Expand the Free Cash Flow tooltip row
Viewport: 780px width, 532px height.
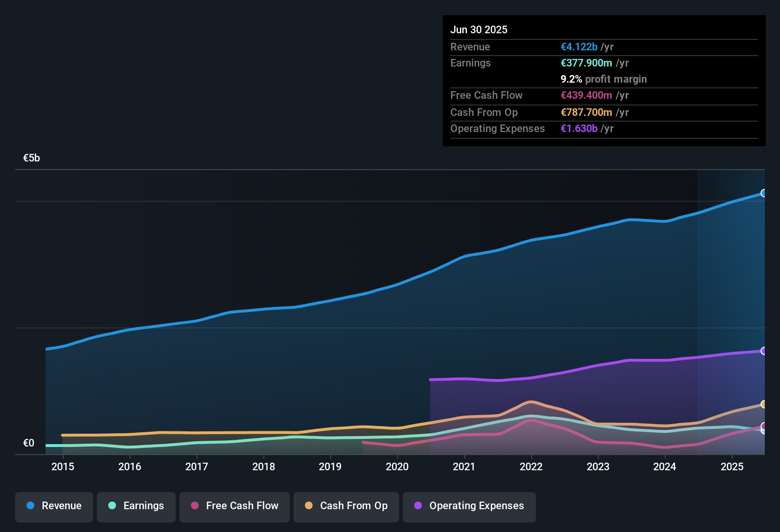(486, 95)
